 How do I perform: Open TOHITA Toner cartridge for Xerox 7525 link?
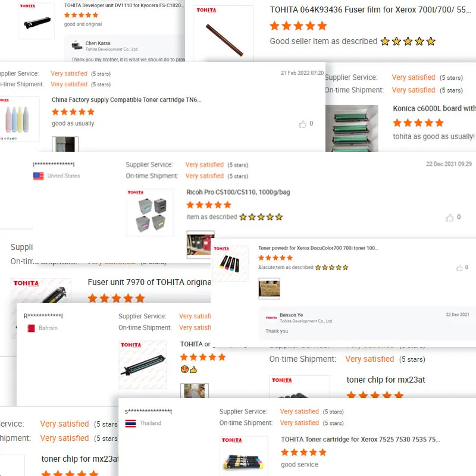[361, 439]
